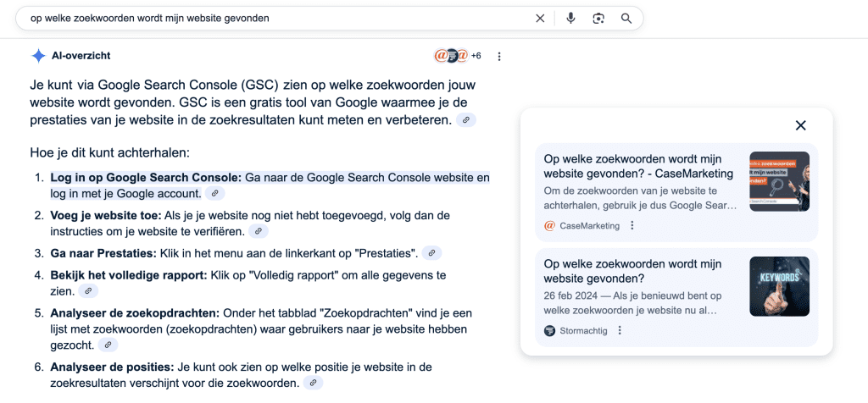Click the 'Analyseer de zoekopdrachten:' heading
Image resolution: width=868 pixels, height=403 pixels.
tap(135, 313)
